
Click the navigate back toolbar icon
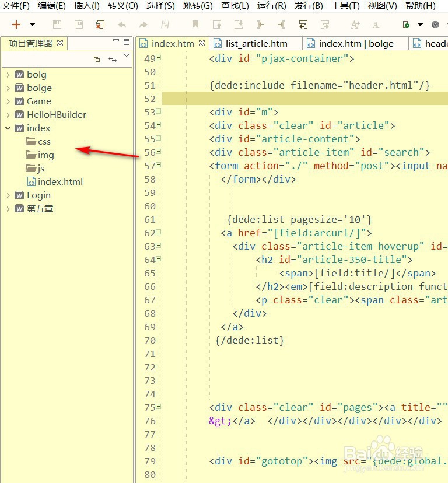pos(260,24)
